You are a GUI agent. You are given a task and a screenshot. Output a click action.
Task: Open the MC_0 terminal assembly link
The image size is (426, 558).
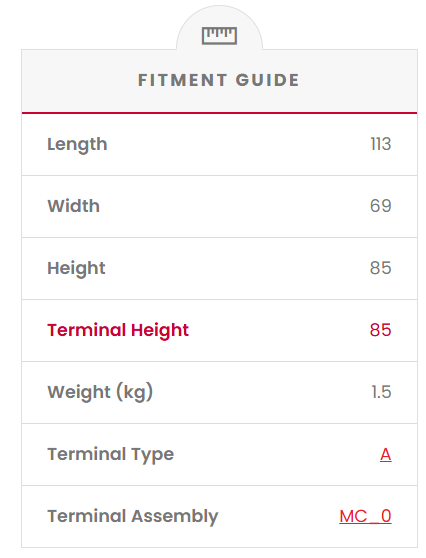pos(365,516)
